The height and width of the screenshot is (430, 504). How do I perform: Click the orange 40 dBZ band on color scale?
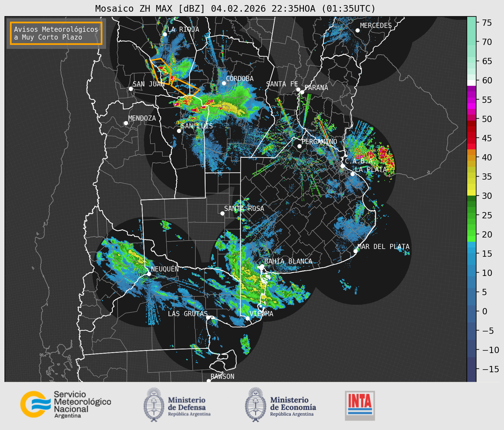click(x=471, y=158)
